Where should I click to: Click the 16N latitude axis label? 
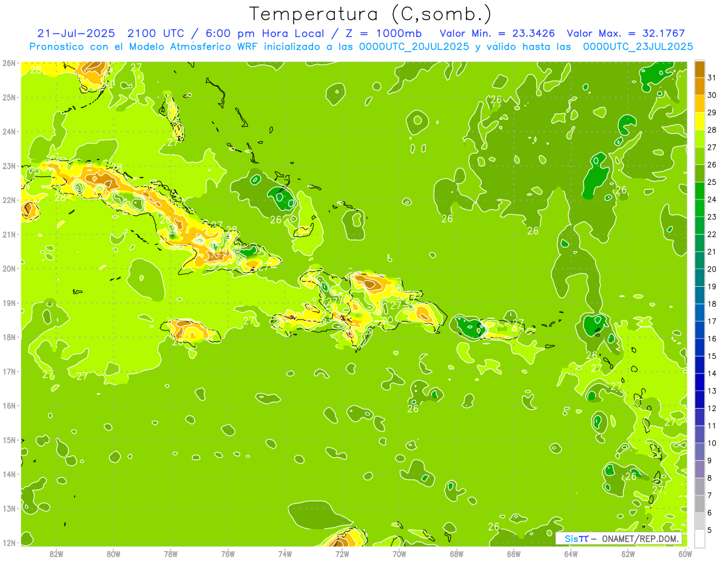point(9,406)
